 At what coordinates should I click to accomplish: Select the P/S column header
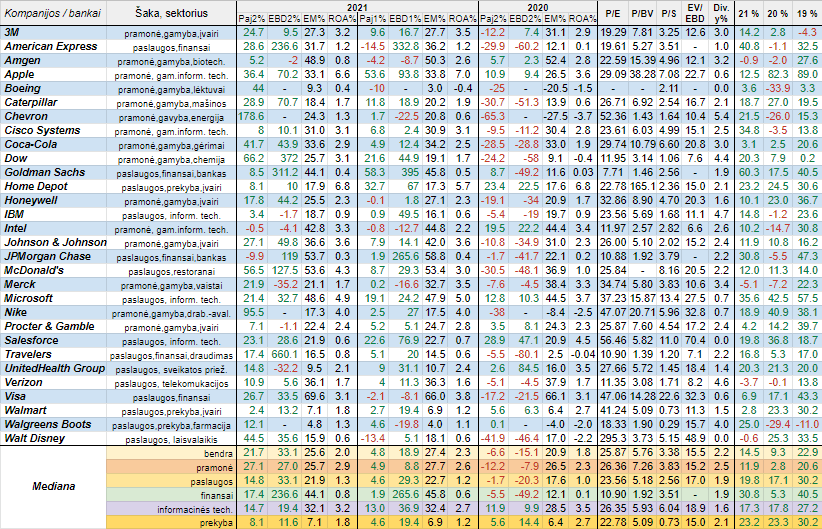tap(669, 13)
